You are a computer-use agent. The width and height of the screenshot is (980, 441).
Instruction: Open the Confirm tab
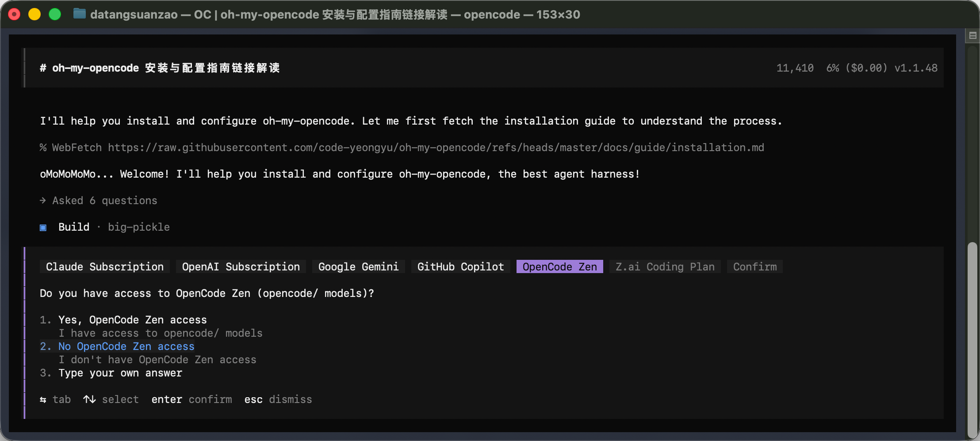[x=755, y=266]
